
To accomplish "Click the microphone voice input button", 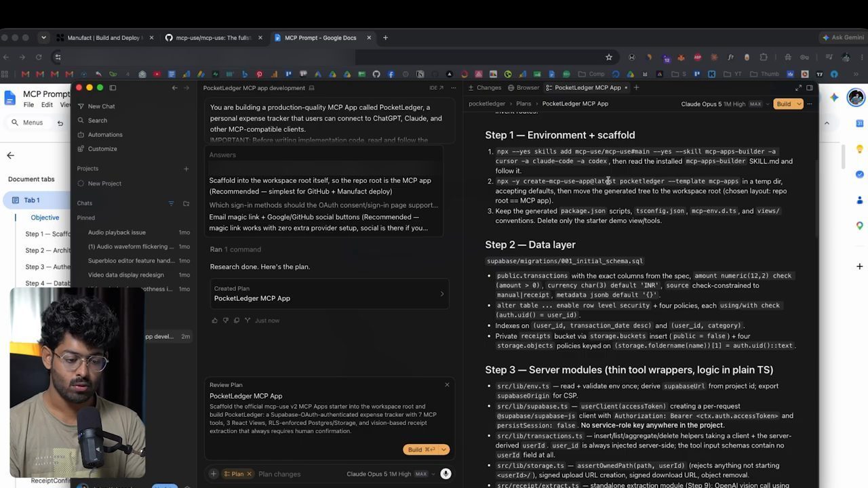I will (x=446, y=474).
